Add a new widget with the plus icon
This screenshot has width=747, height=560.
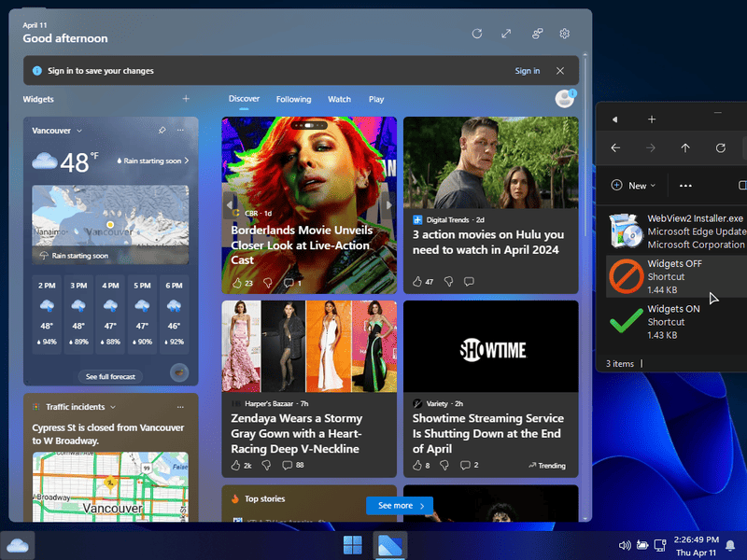186,99
